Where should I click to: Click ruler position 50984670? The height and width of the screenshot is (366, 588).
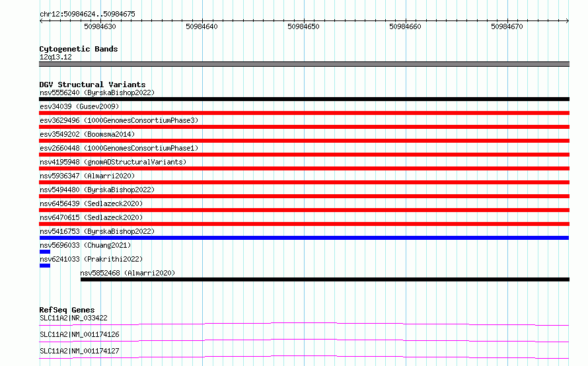[507, 26]
